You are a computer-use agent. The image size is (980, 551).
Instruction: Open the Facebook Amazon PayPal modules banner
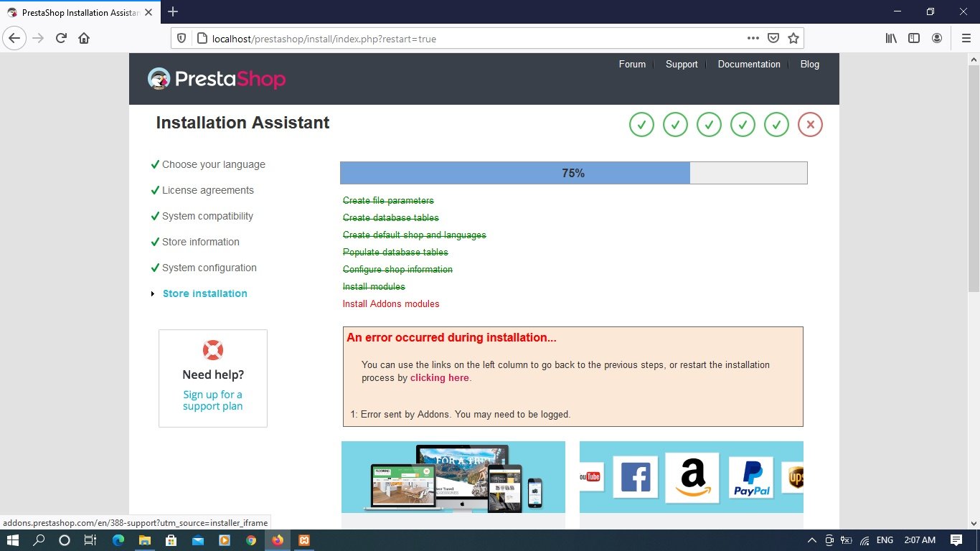[692, 477]
